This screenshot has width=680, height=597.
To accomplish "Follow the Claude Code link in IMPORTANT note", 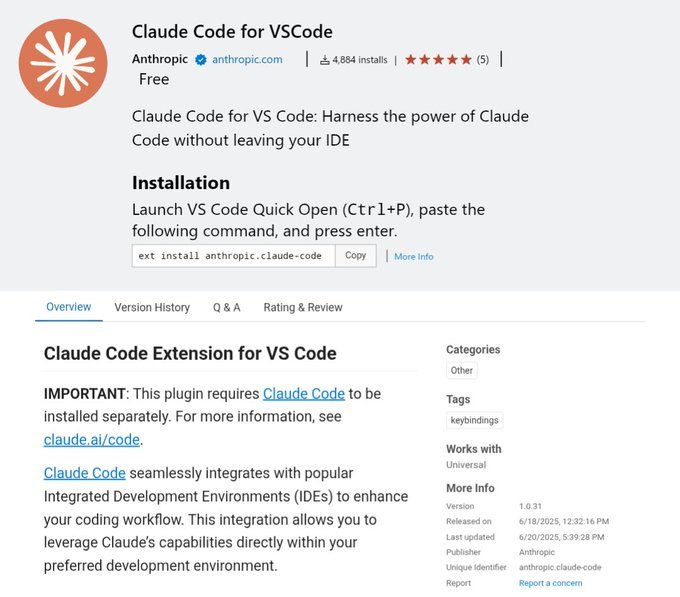I will click(x=304, y=394).
